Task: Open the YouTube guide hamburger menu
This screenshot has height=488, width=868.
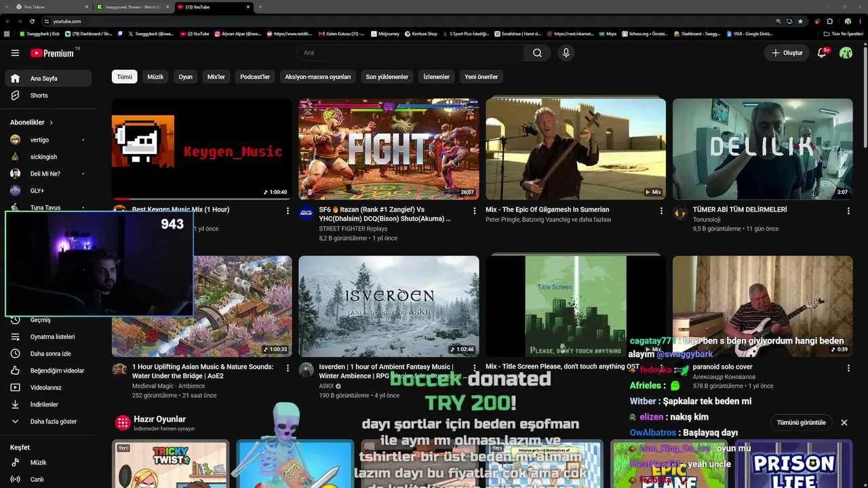Action: 15,53
